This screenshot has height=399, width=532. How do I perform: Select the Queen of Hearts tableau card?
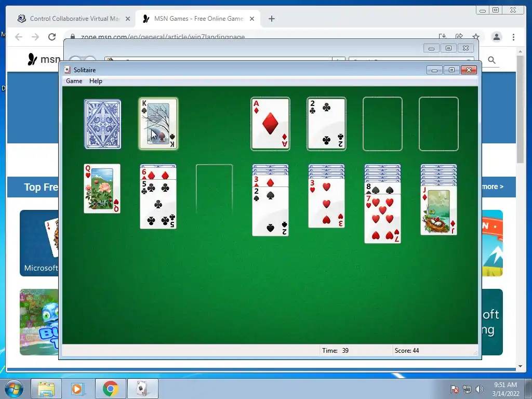click(102, 189)
